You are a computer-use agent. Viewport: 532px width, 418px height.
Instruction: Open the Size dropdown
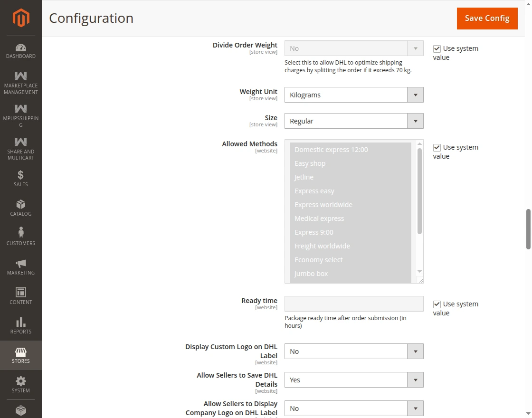[x=354, y=121]
